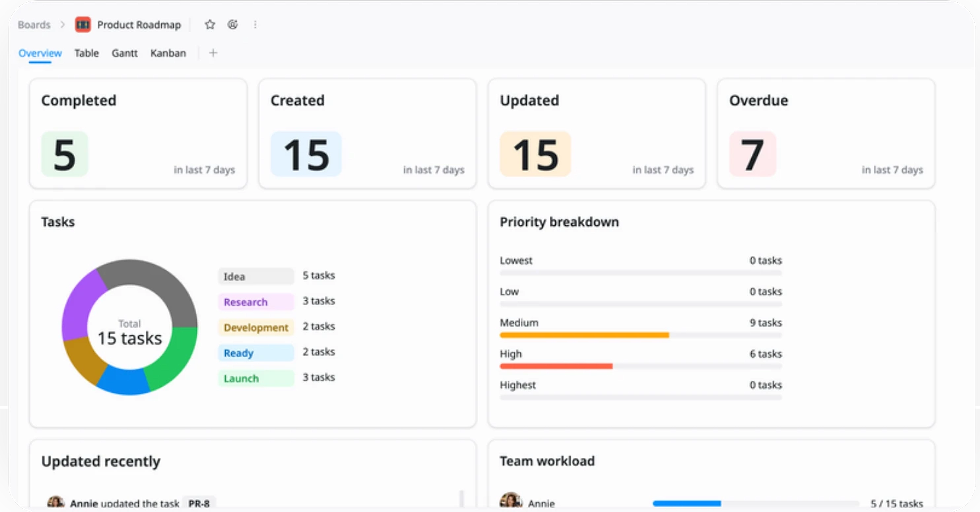The width and height of the screenshot is (980, 512).
Task: Click Annie's avatar in Team workload
Action: coord(510,500)
